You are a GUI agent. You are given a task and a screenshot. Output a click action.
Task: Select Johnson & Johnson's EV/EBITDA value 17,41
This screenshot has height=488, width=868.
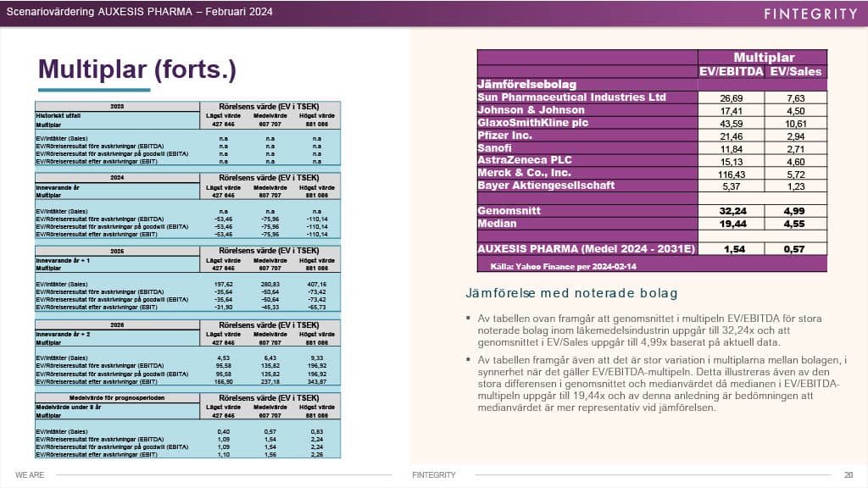click(732, 111)
